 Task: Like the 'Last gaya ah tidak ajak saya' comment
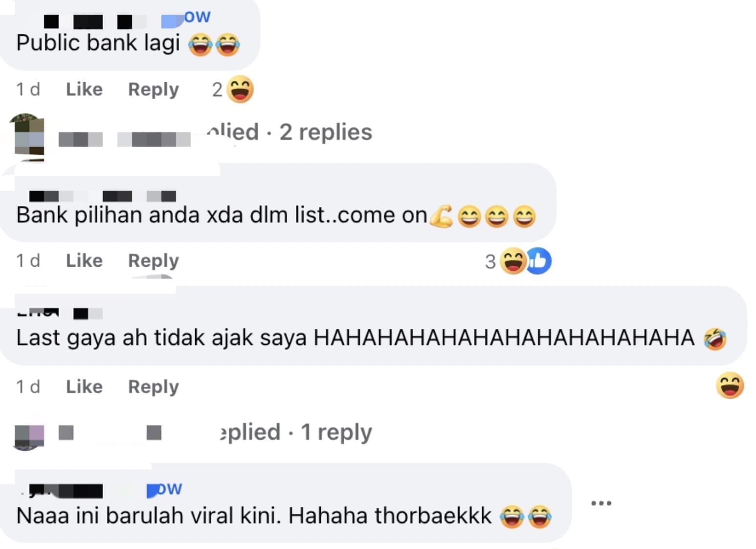click(x=84, y=387)
